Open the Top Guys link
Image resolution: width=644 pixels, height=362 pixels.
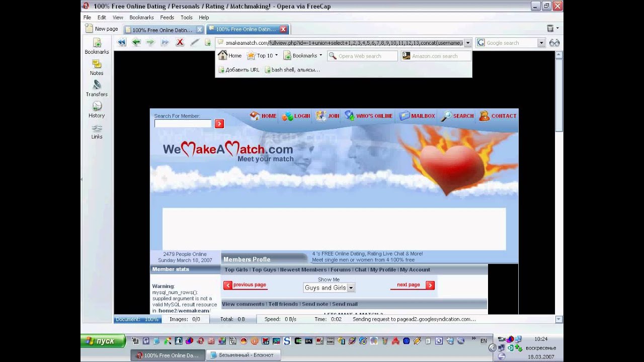point(264,270)
